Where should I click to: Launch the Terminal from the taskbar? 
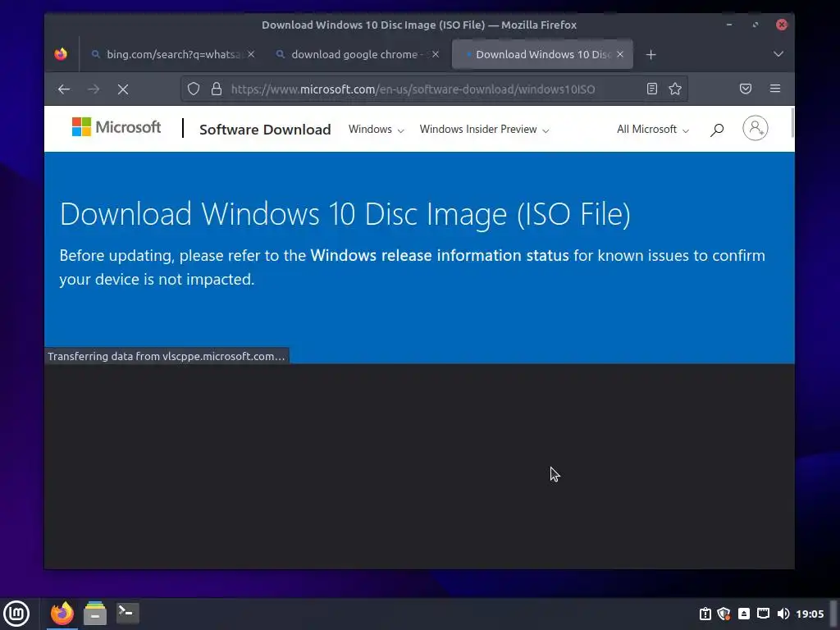pos(127,613)
